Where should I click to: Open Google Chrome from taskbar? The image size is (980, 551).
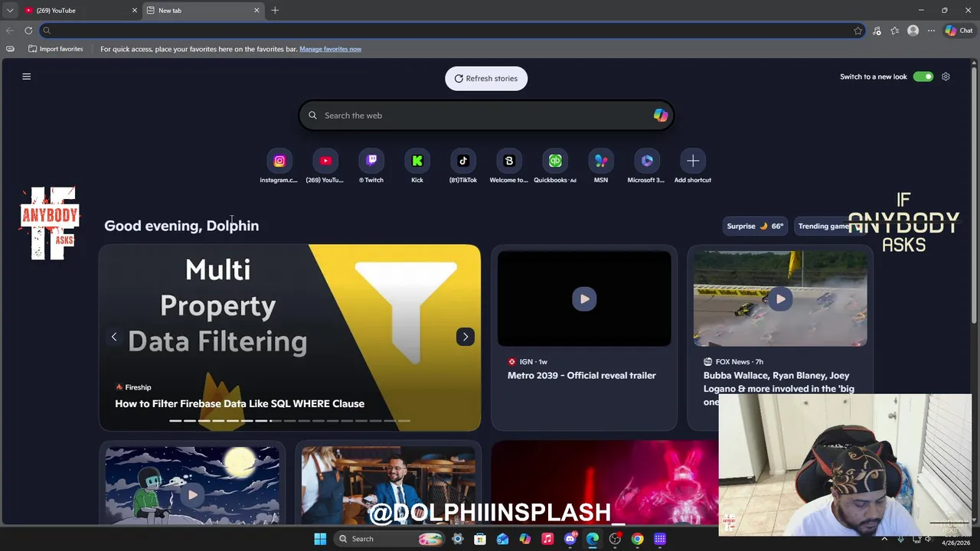tap(637, 539)
